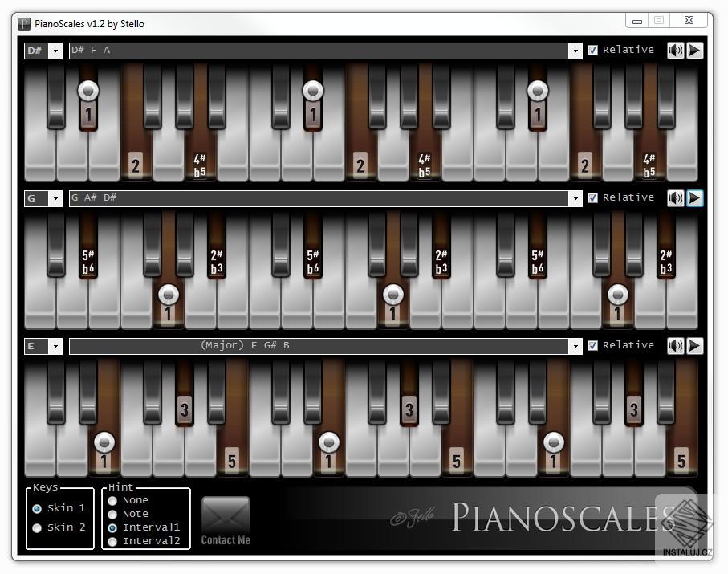The height and width of the screenshot is (574, 728).
Task: Set hint to Interval1
Action: [x=112, y=527]
